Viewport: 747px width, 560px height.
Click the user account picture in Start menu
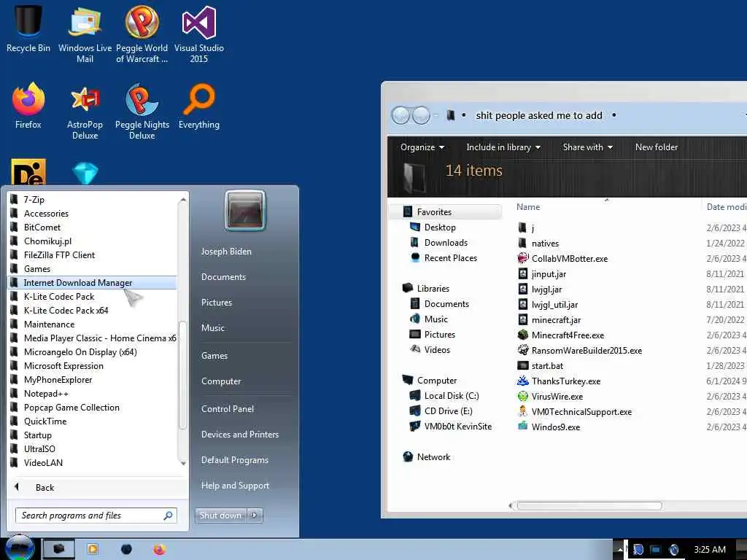click(x=245, y=211)
